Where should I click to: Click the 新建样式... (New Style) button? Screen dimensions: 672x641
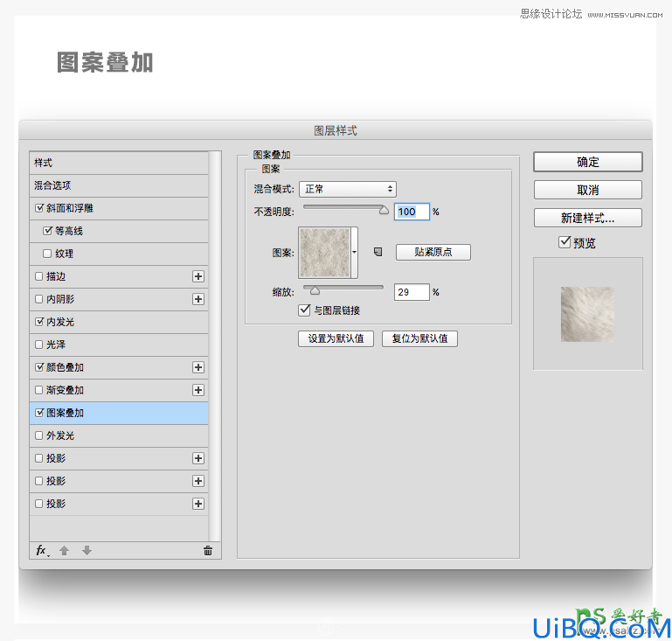click(587, 218)
